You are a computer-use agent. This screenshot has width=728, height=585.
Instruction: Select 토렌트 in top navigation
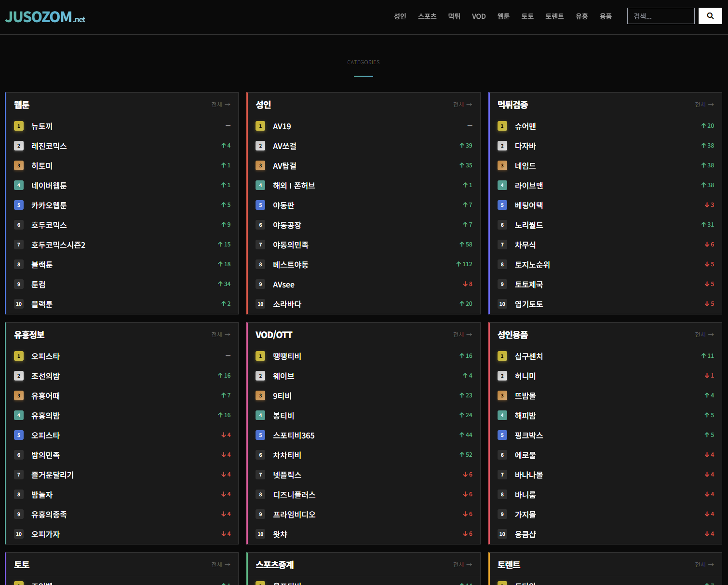click(554, 16)
